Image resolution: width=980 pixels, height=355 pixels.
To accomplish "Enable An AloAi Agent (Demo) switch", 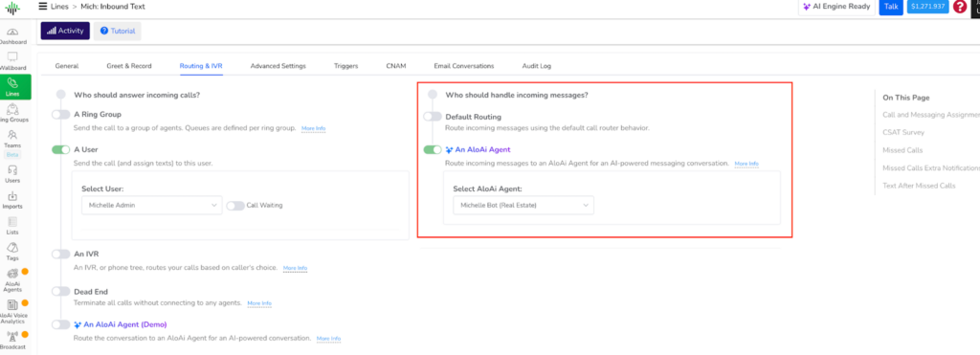I will [60, 324].
